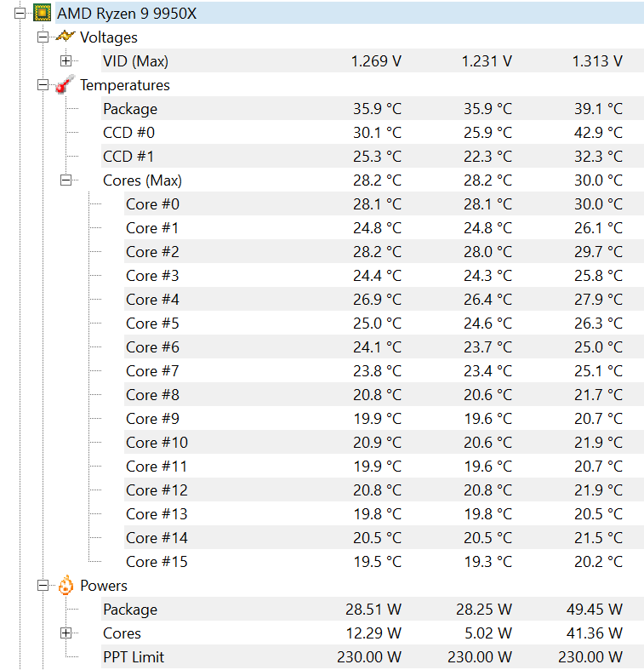Select the Core #8 row
Viewport: 644px width, 670px height.
point(385,395)
